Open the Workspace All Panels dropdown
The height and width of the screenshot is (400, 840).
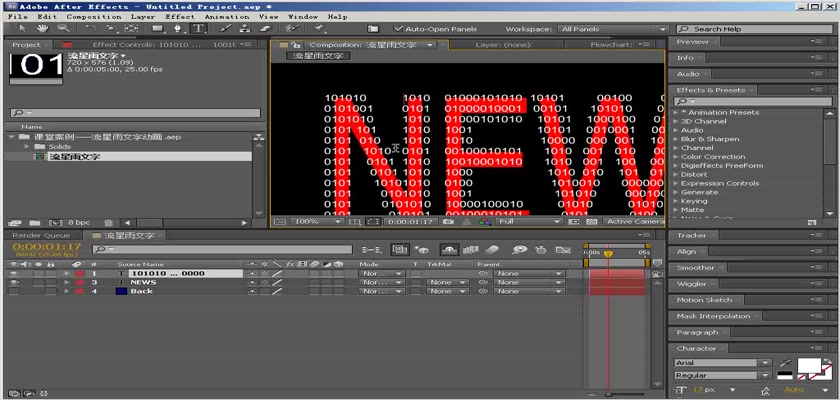coord(613,29)
